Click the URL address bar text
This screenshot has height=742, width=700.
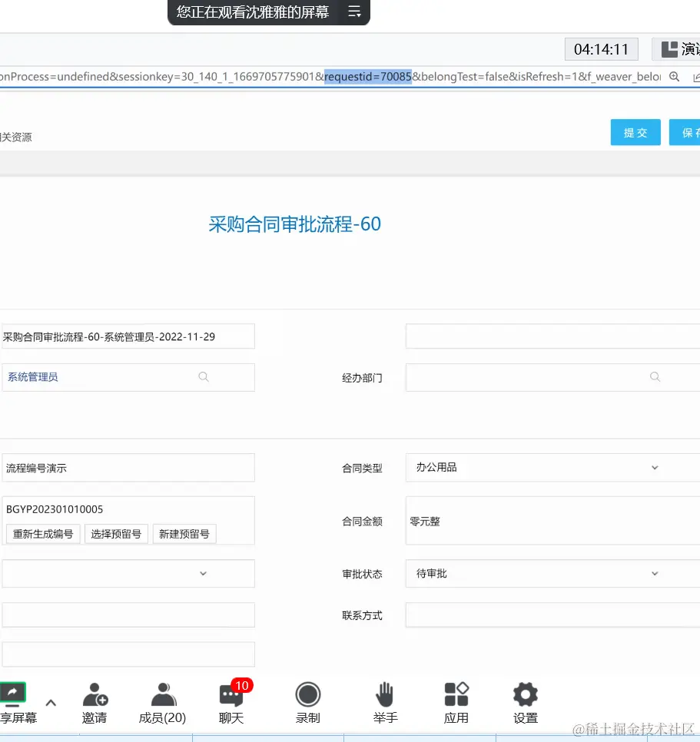(330, 77)
